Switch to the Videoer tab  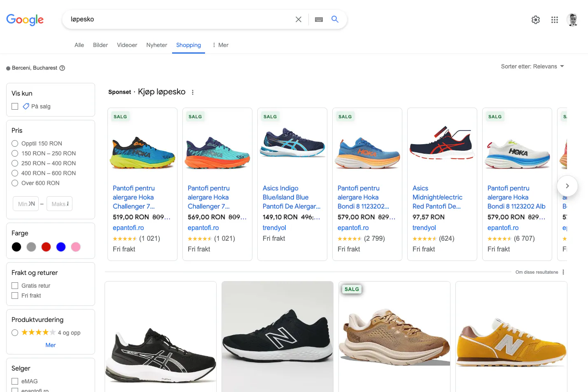127,45
